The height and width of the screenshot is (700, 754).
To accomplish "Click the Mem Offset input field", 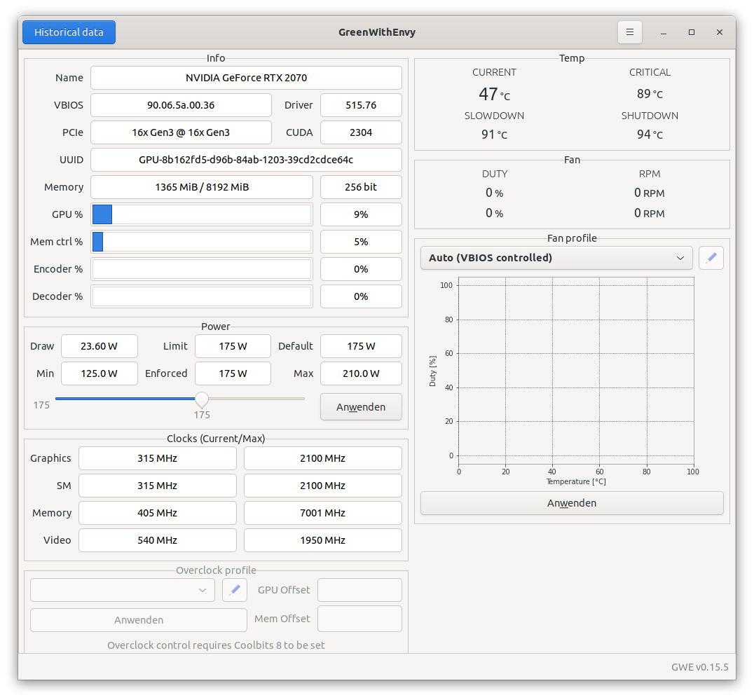I will click(359, 619).
